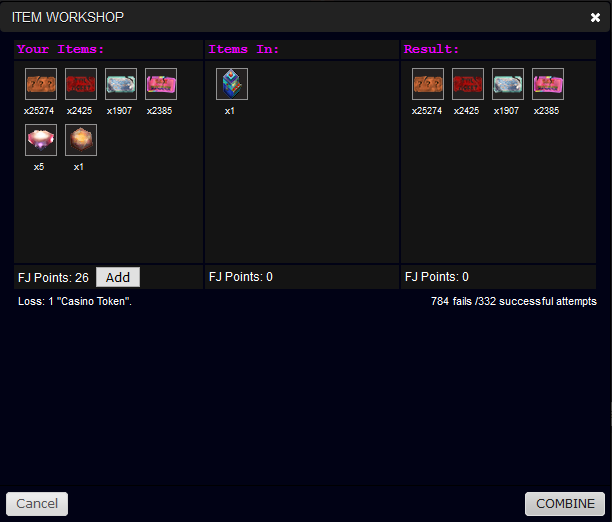The height and width of the screenshot is (522, 612).
Task: Click the Items In panel header
Action: click(x=243, y=49)
